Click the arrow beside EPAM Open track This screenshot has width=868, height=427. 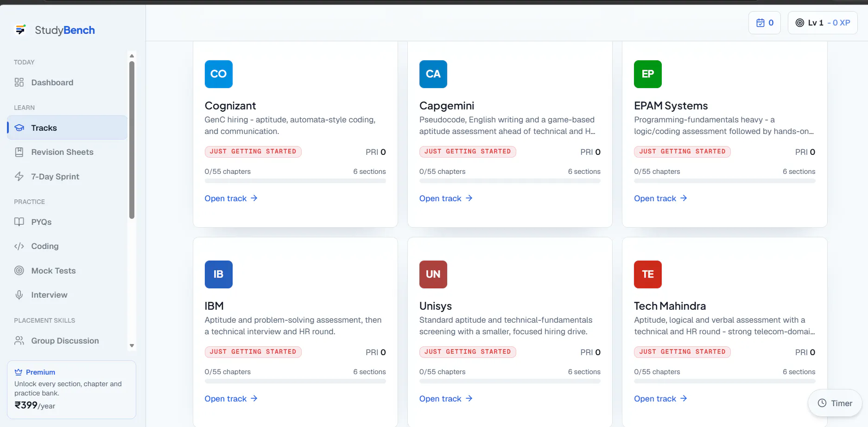coord(684,198)
